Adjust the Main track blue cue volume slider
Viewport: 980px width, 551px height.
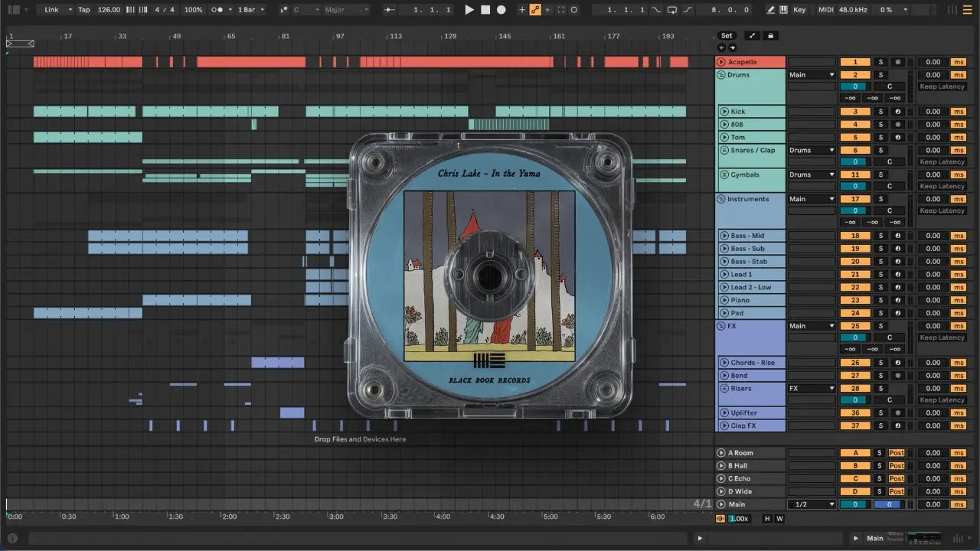pyautogui.click(x=888, y=505)
